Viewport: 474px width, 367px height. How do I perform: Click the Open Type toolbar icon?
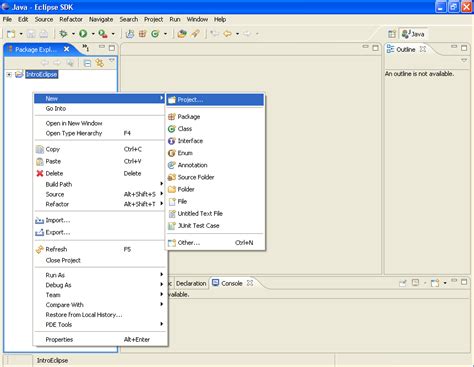pyautogui.click(x=182, y=34)
